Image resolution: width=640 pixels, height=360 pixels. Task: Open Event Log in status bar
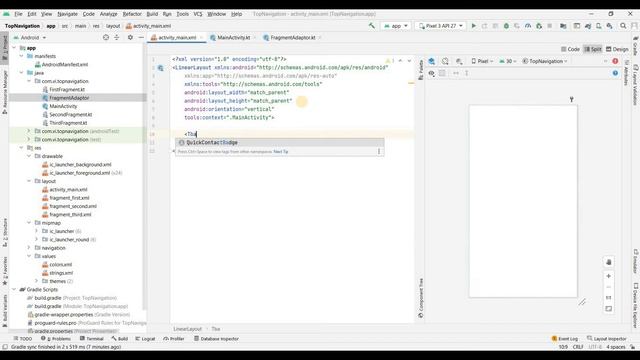pos(564,339)
